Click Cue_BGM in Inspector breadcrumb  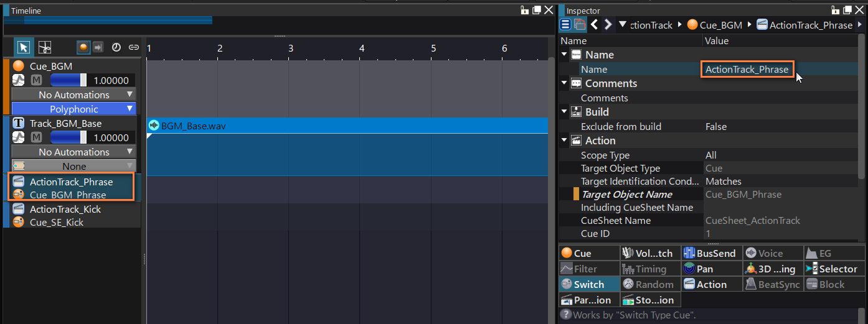[715, 25]
